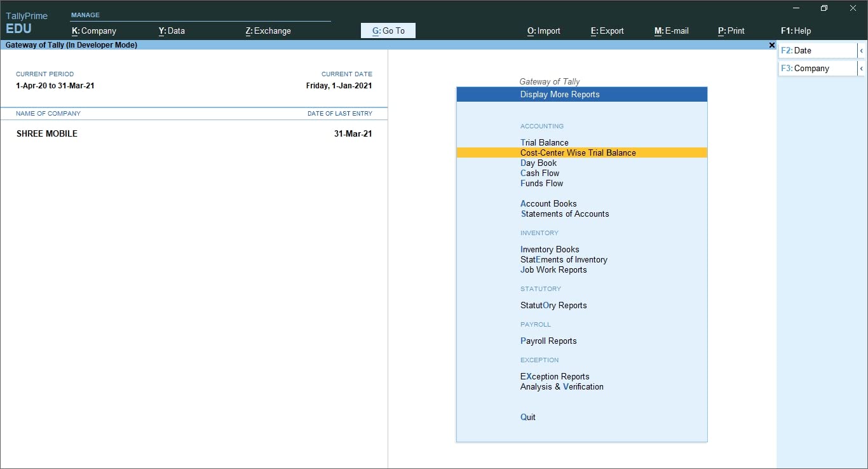Screen dimensions: 868x469
Task: Close the Gateway of Tally screen
Action: click(771, 45)
